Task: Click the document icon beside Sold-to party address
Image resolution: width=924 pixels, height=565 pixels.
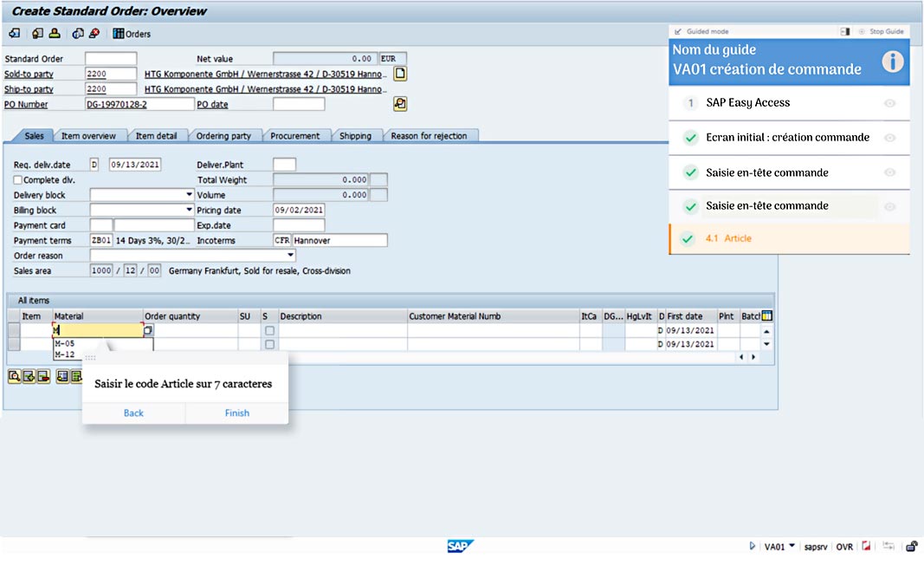Action: pos(400,74)
